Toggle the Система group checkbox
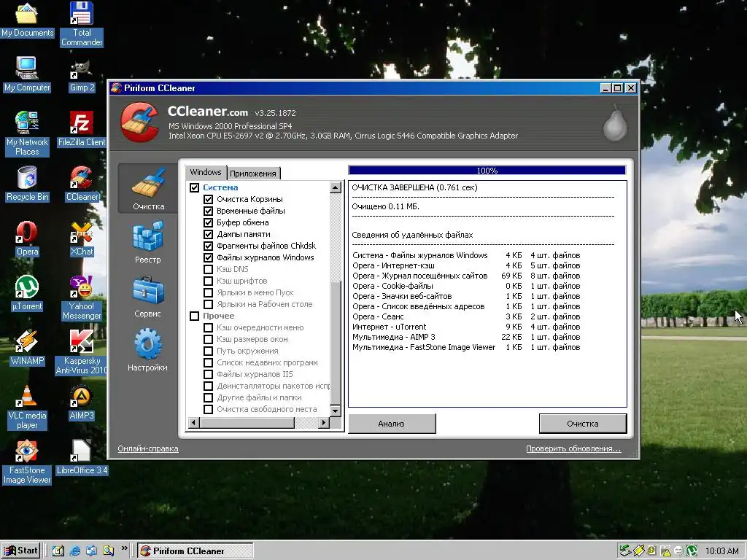Screen dimensions: 747x560 pos(194,187)
